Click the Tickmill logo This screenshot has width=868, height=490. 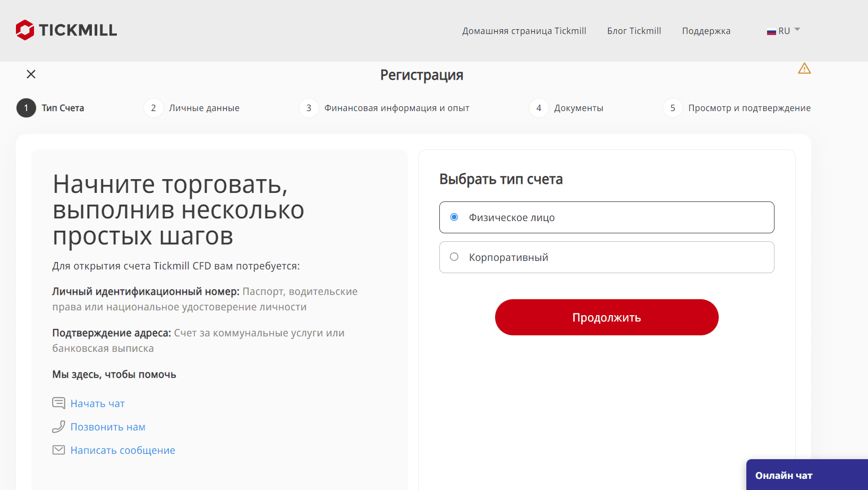(66, 30)
